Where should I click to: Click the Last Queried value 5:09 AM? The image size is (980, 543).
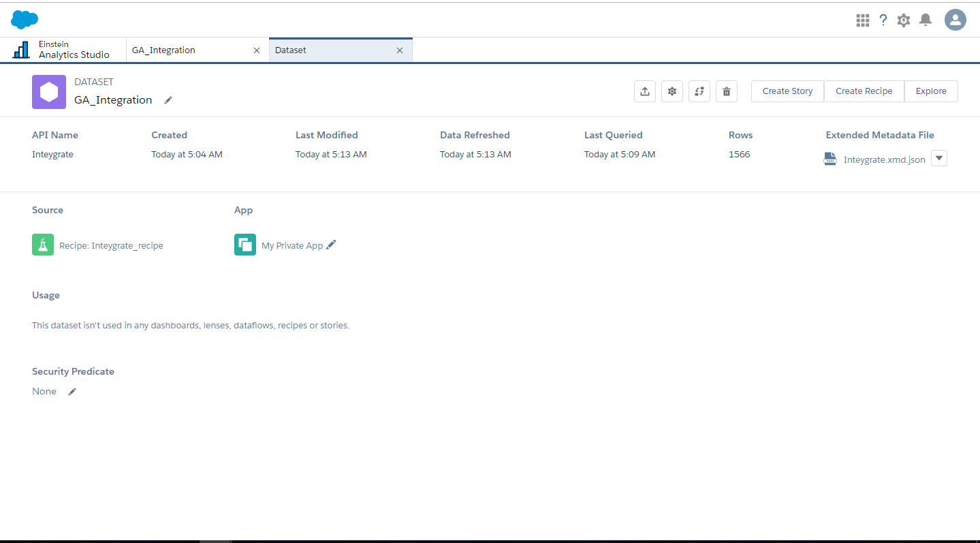coord(620,155)
